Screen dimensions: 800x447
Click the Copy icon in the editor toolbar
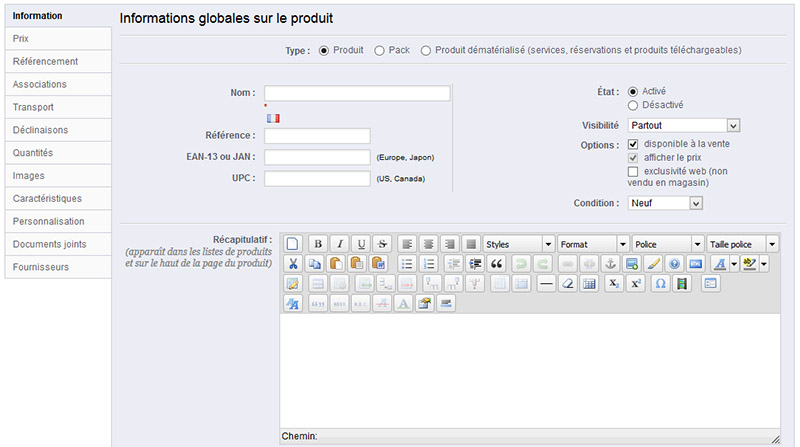(314, 264)
